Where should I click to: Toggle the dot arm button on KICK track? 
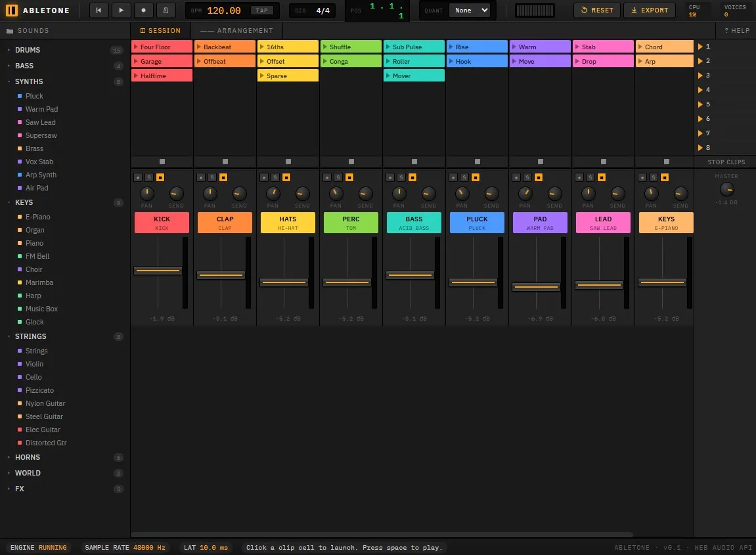pos(138,177)
